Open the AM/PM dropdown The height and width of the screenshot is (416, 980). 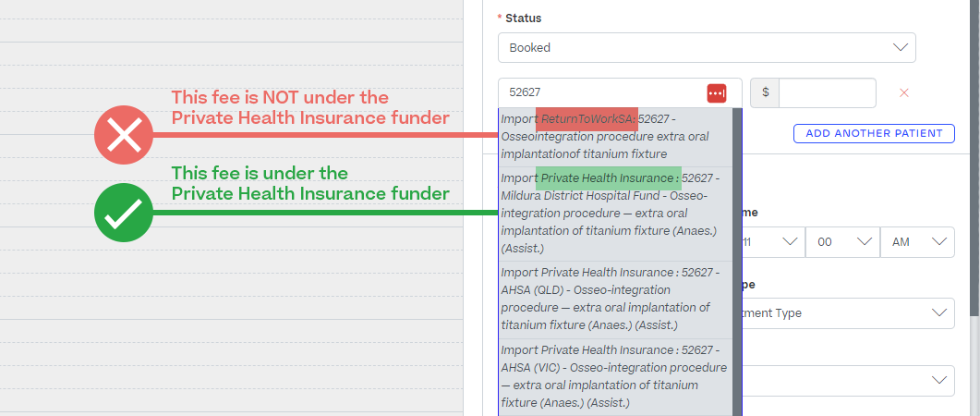coord(916,241)
